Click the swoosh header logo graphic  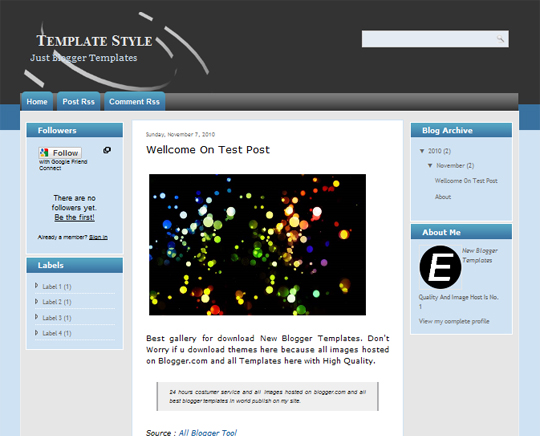(x=116, y=51)
